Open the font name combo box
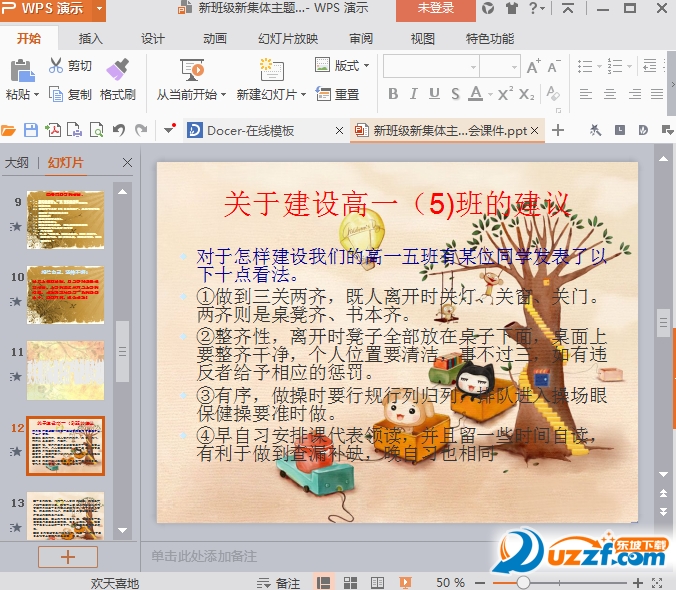 pos(432,67)
